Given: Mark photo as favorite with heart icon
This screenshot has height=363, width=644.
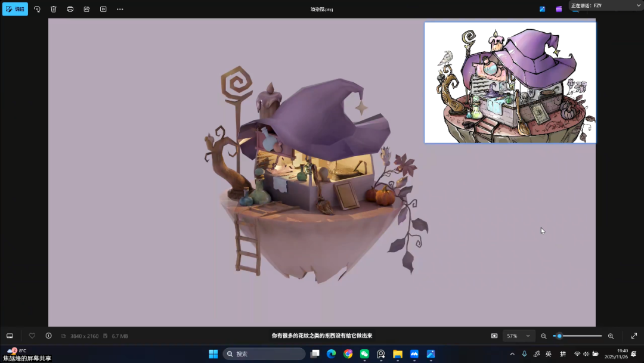Looking at the screenshot, I should point(32,336).
